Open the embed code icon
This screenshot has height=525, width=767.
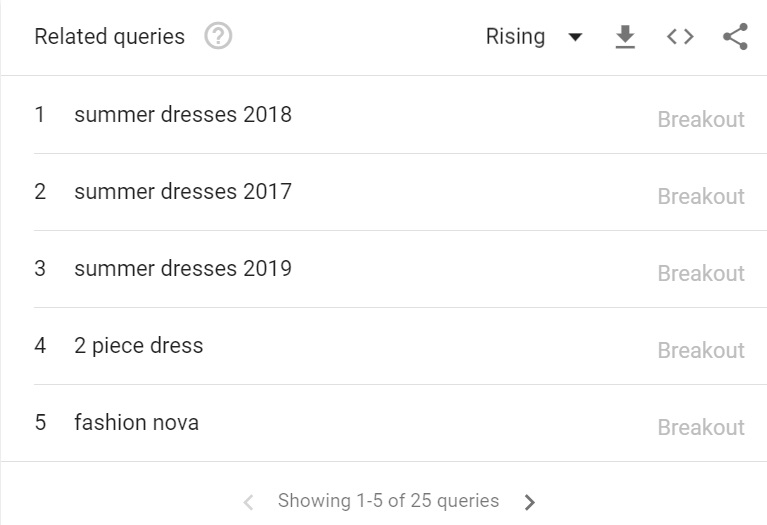pyautogui.click(x=680, y=37)
